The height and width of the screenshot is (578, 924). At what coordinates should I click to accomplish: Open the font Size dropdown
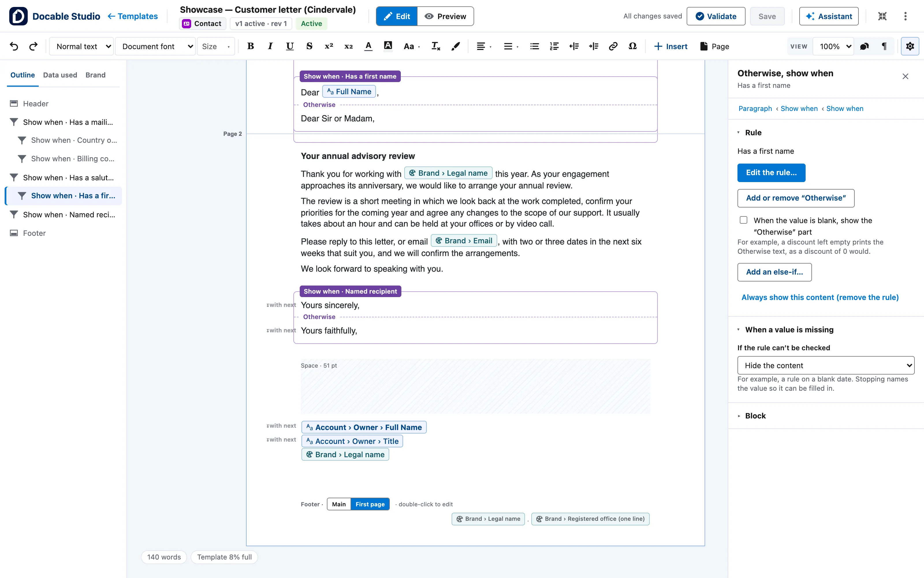pyautogui.click(x=216, y=46)
